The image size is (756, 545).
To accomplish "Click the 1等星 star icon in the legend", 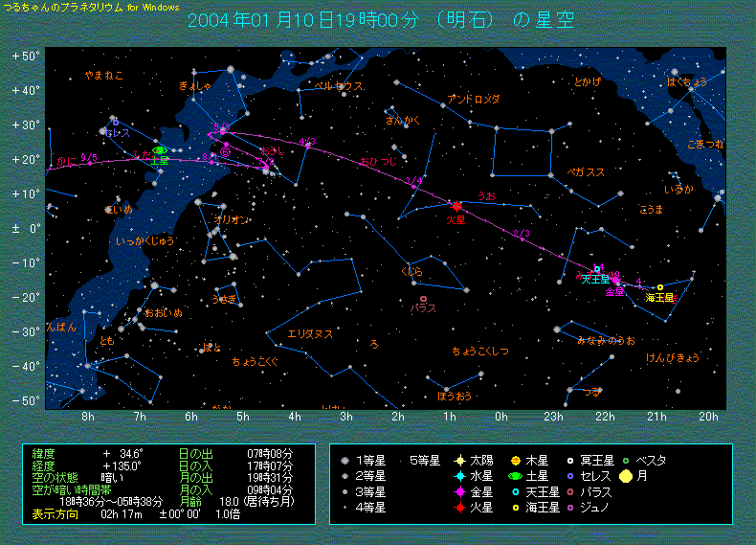I will click(x=345, y=461).
